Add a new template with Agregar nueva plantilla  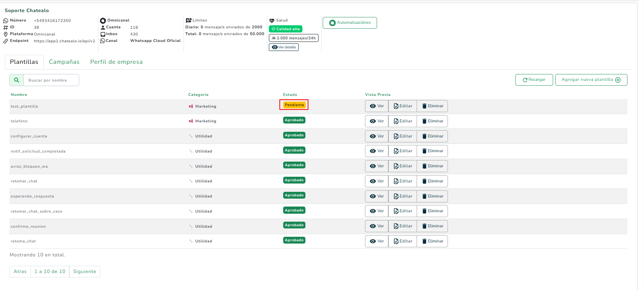tap(591, 80)
